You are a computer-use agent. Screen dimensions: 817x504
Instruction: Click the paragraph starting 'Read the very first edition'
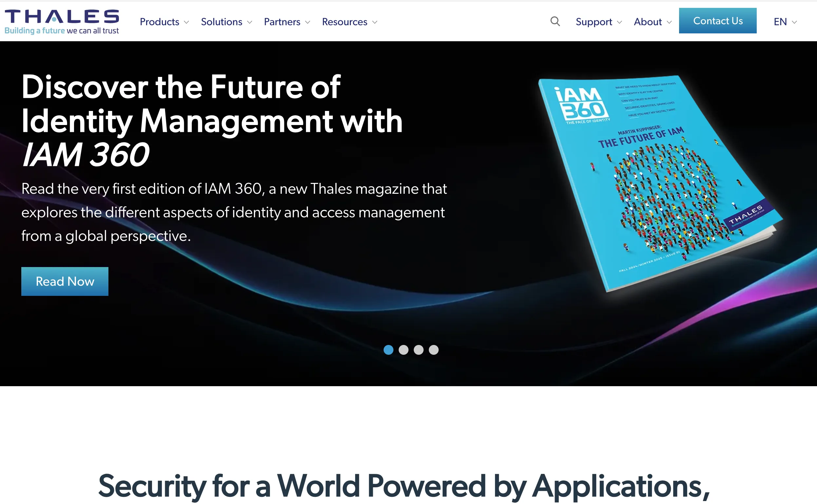[234, 212]
